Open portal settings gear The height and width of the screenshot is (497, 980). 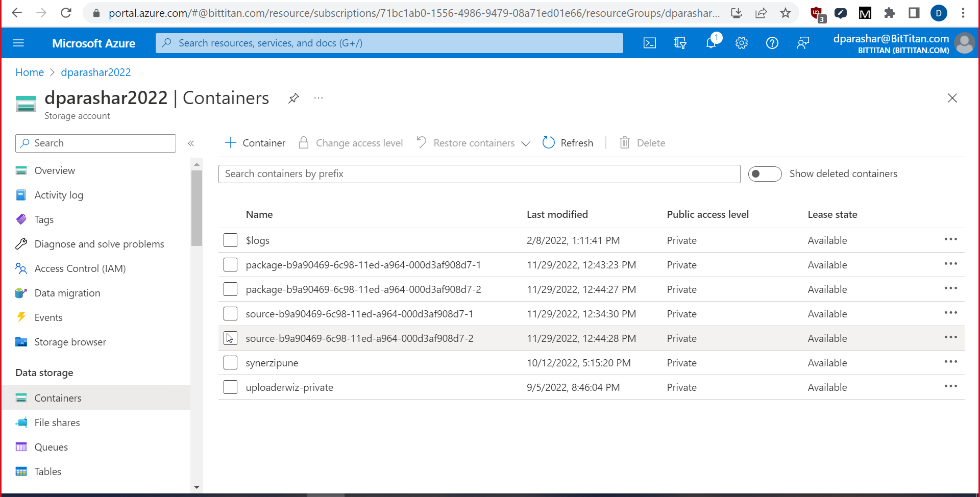click(742, 43)
